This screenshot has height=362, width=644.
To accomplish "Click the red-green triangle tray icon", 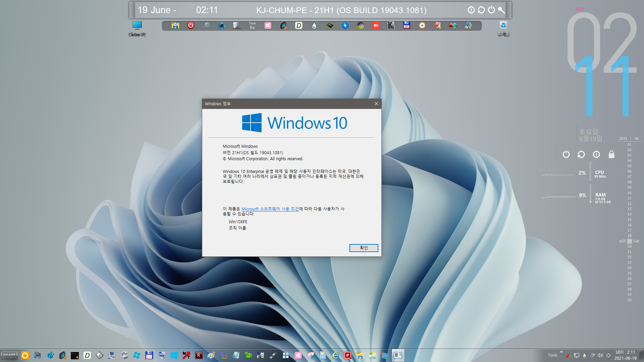I will (569, 355).
